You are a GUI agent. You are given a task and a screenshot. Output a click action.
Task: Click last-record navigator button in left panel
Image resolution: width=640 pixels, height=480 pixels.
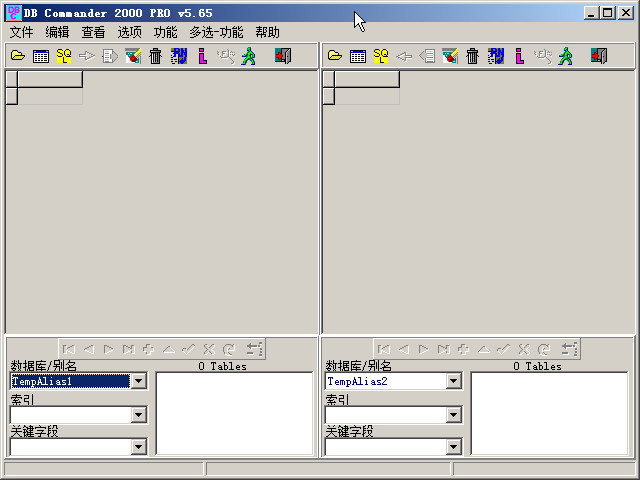click(129, 349)
